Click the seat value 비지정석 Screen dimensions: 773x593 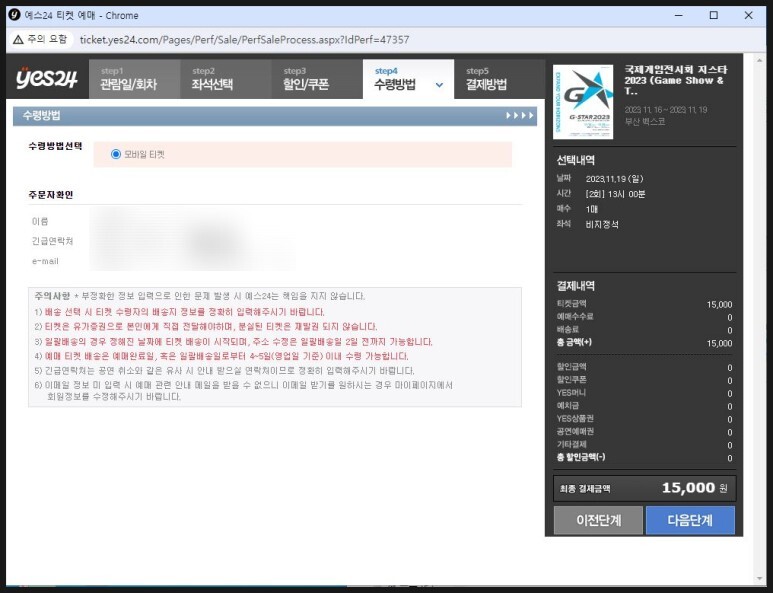pos(602,225)
